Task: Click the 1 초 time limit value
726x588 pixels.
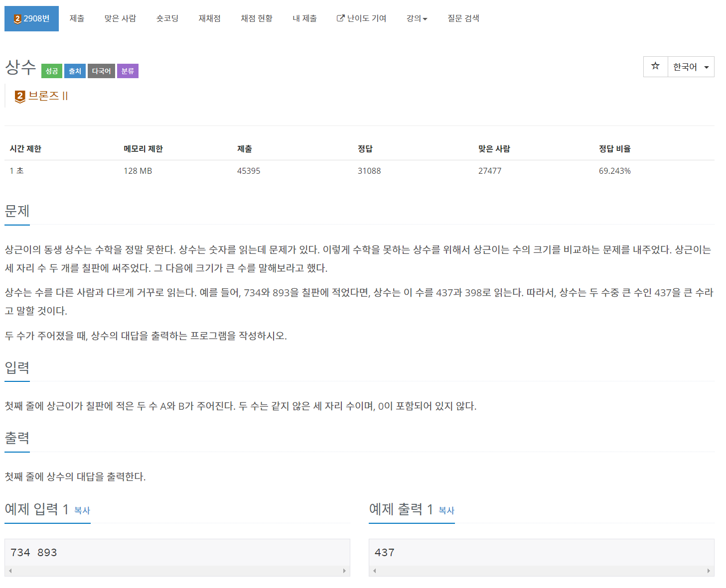Action: 17,171
